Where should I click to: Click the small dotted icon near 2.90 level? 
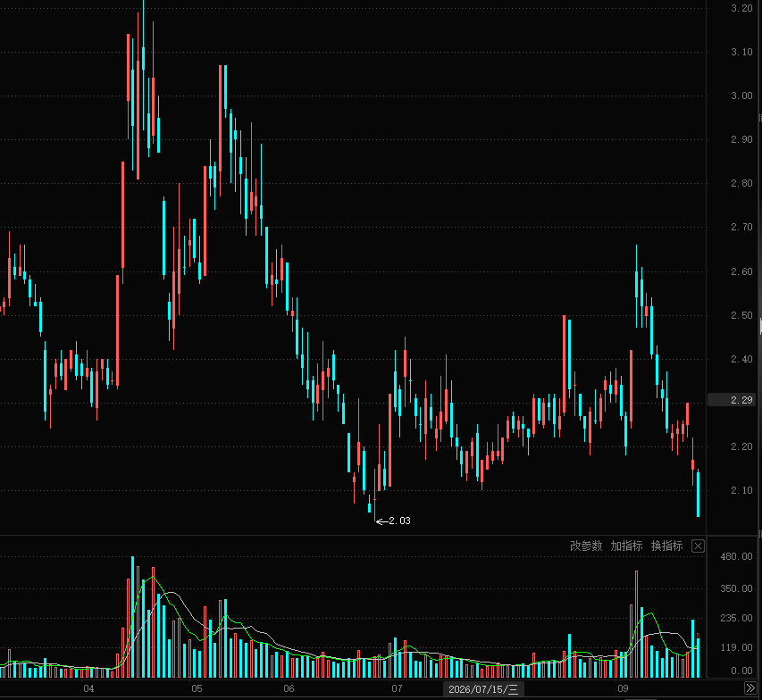click(760, 118)
